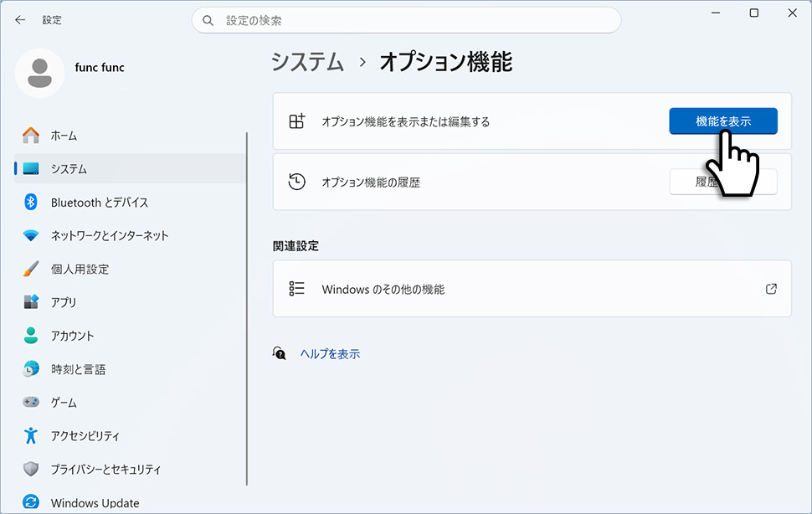Open プライバシーとセキュリティ settings
This screenshot has height=514, width=812.
click(x=131, y=469)
